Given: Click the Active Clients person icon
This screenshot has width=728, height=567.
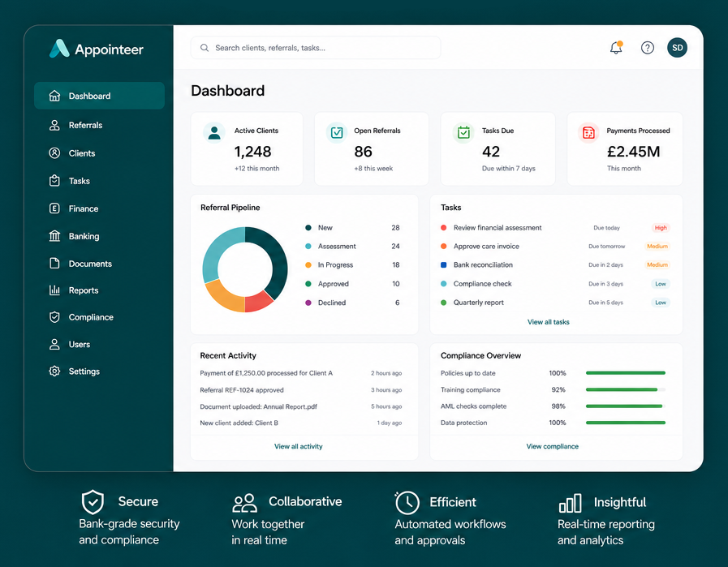Looking at the screenshot, I should 214,133.
